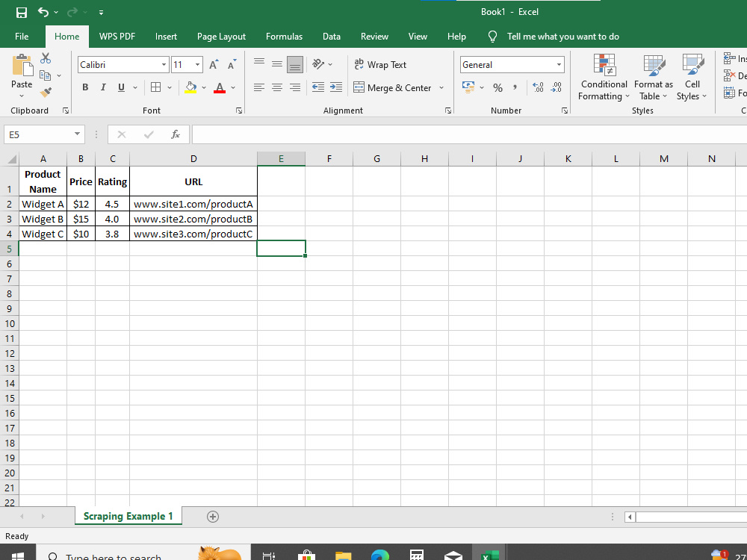Click the Increase Indent icon
The image size is (747, 560).
coord(336,87)
